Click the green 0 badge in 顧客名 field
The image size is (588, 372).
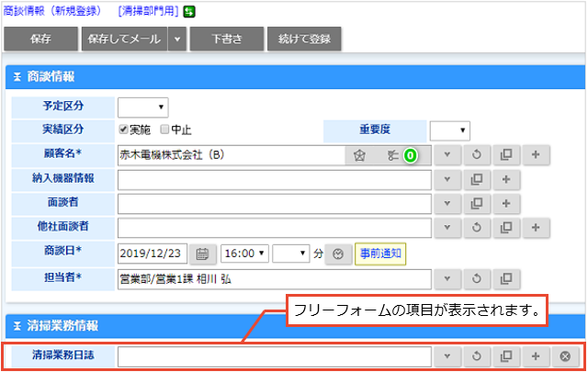pos(411,155)
